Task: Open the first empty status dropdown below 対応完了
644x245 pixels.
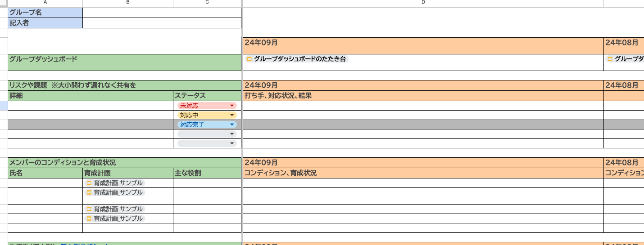Action: pyautogui.click(x=207, y=134)
